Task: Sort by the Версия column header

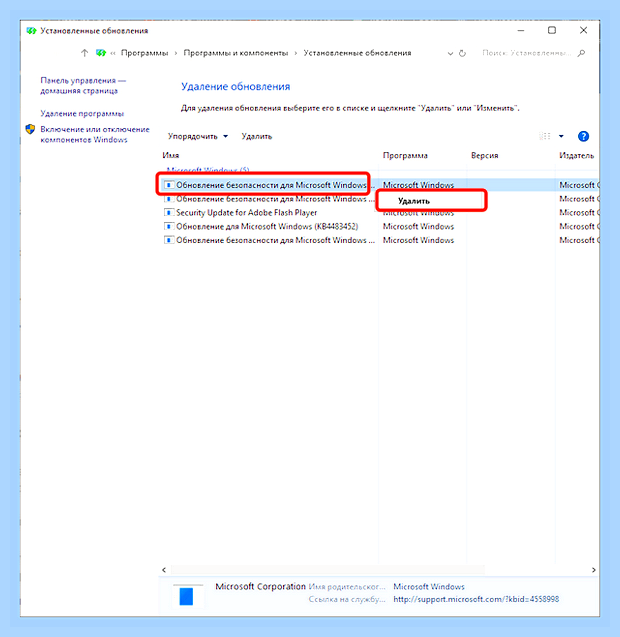Action: click(484, 155)
